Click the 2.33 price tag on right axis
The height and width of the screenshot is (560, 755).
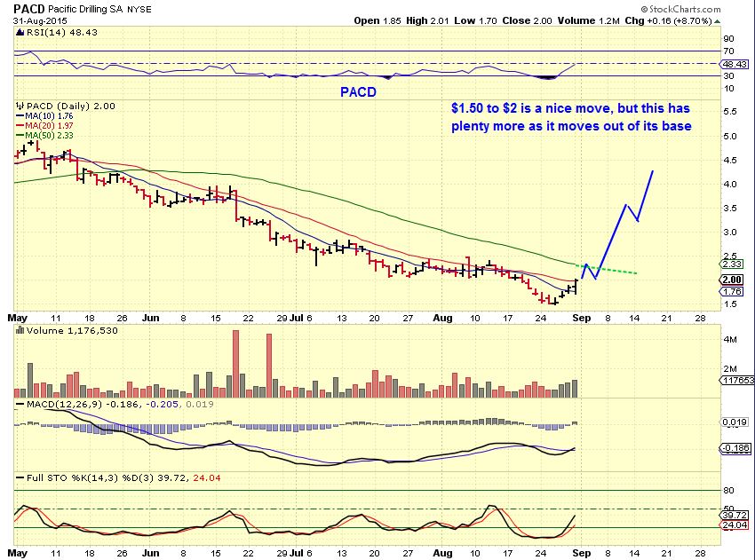point(733,264)
